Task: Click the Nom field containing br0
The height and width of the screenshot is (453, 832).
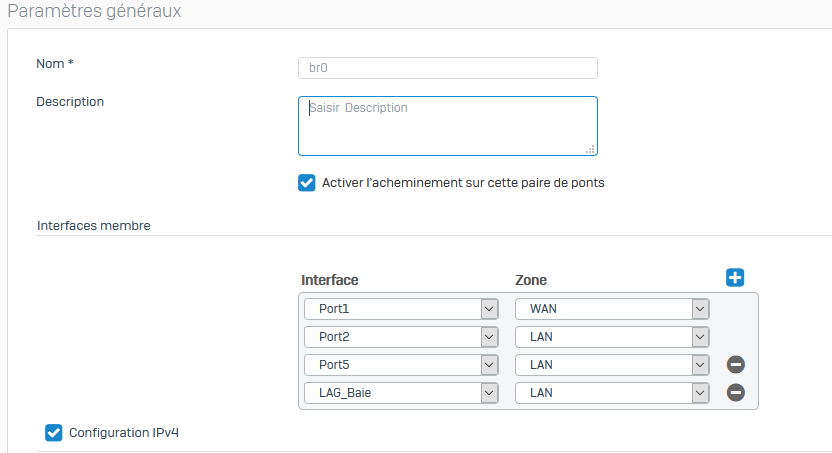Action: coord(448,68)
